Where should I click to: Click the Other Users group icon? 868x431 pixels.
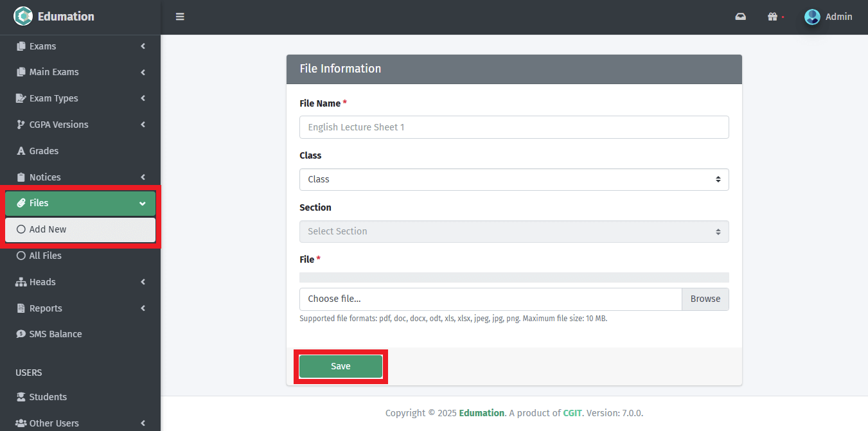tap(21, 423)
